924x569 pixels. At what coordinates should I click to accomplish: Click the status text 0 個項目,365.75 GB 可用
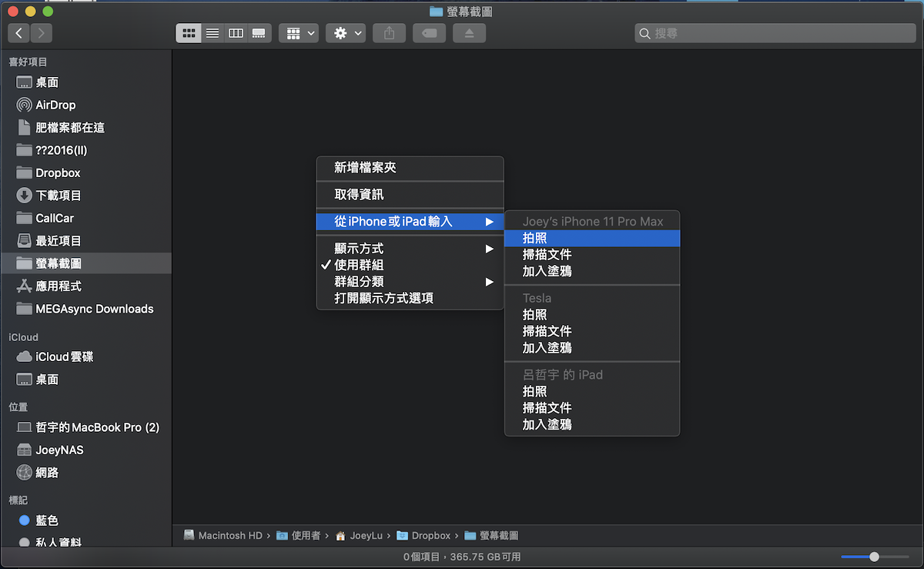[x=462, y=557]
